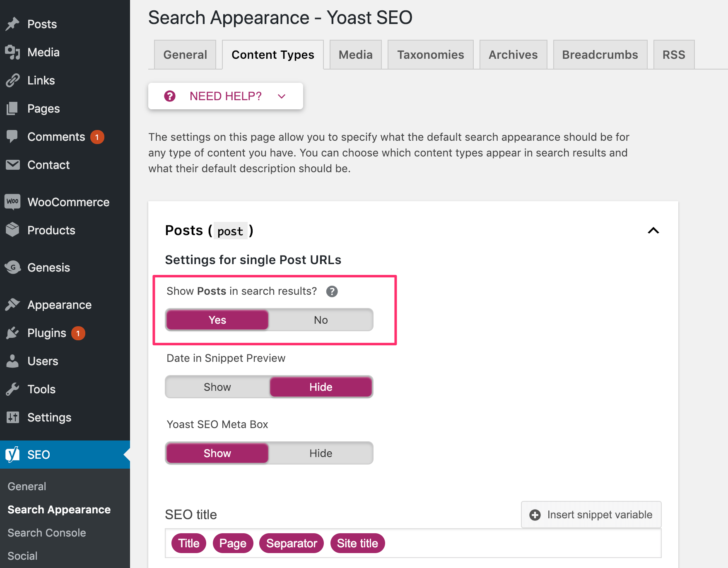This screenshot has width=728, height=568.
Task: Click the WooCommerce icon in sidebar
Action: [12, 202]
